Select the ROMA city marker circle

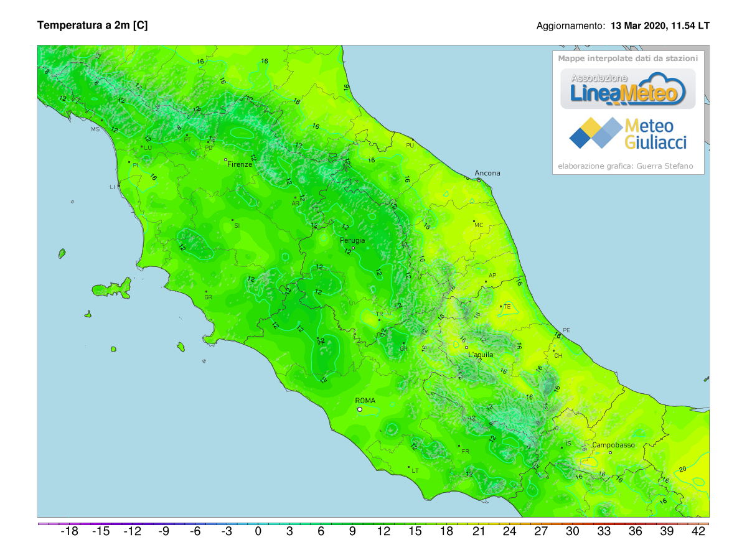tap(359, 409)
